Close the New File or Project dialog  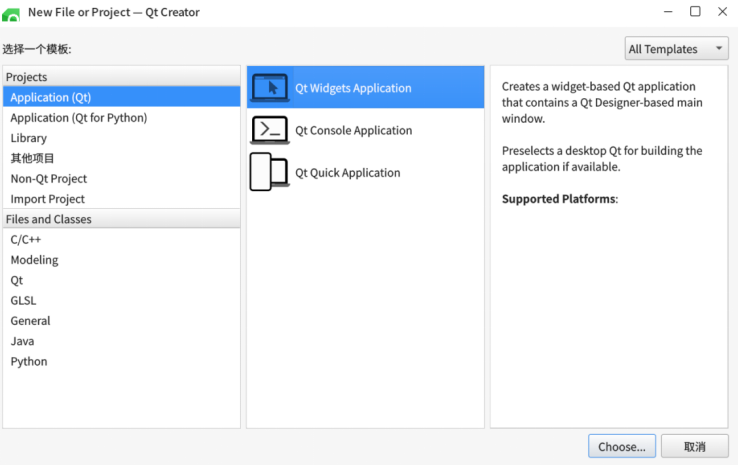[723, 12]
